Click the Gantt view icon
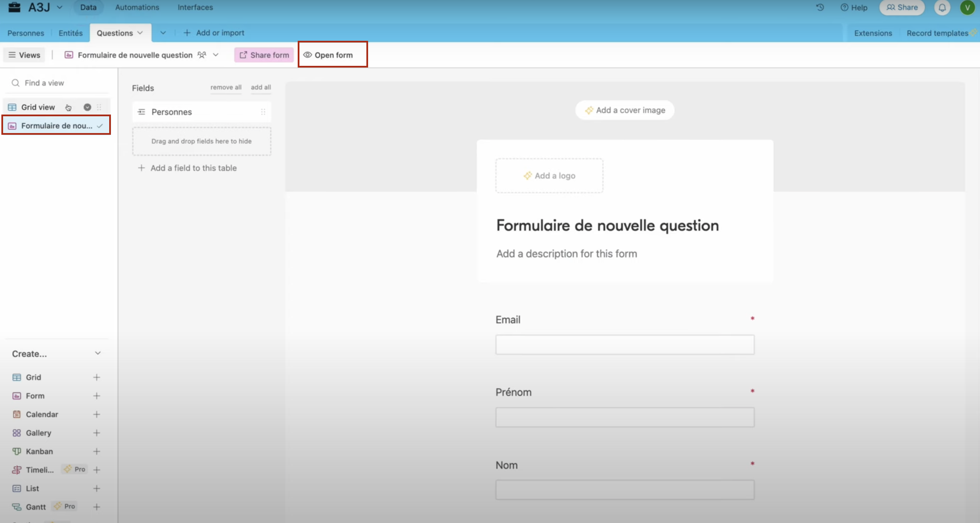 16,507
